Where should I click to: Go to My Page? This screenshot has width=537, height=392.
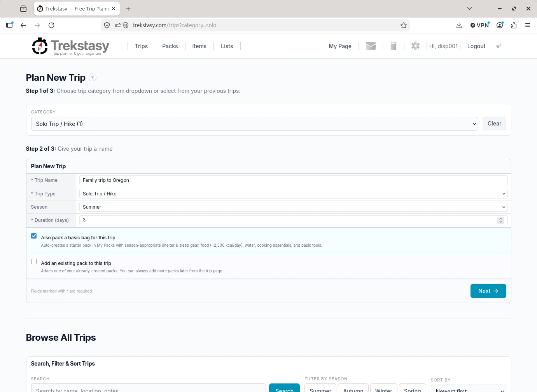pos(340,46)
